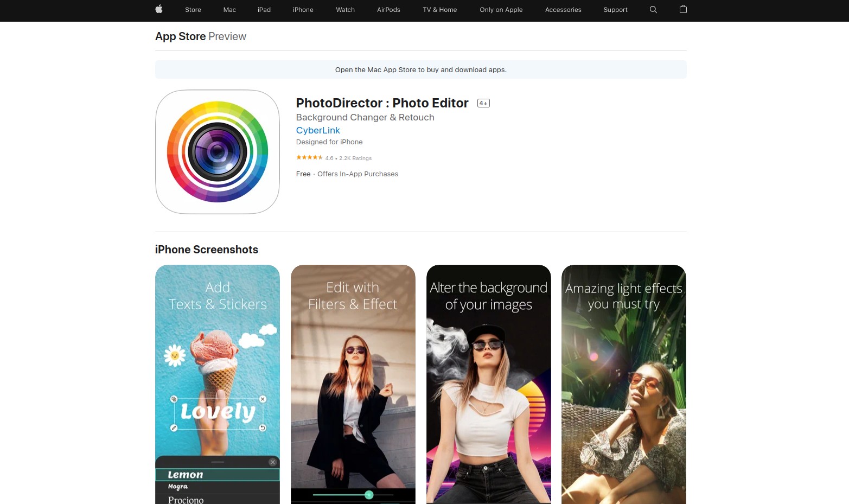849x504 pixels.
Task: Click the App Store heading link
Action: 180,36
